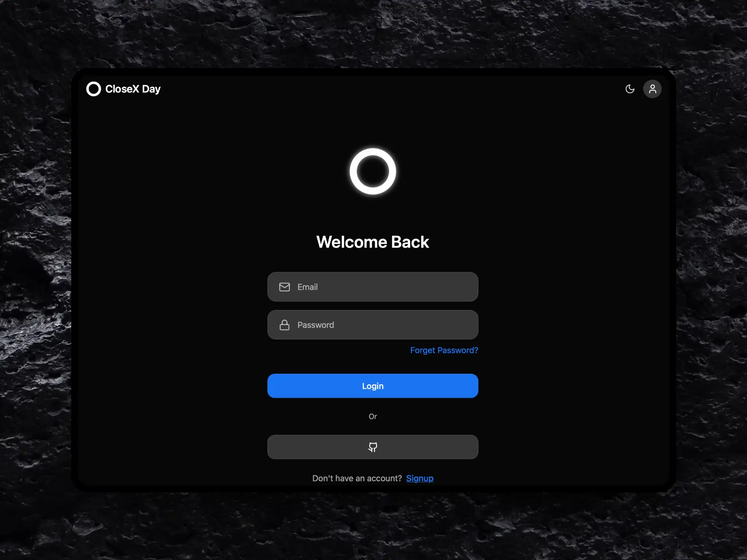Click the CloseX ring logo in header
Screen dimensions: 747x560
click(93, 89)
